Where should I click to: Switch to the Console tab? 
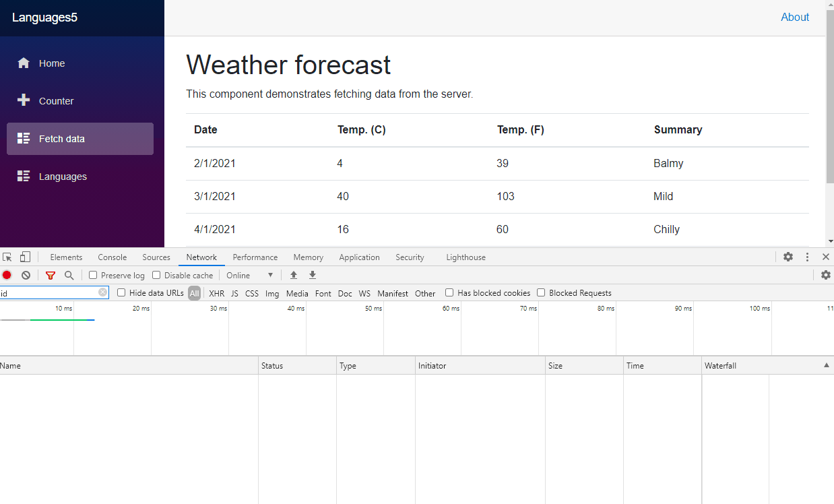pyautogui.click(x=112, y=257)
